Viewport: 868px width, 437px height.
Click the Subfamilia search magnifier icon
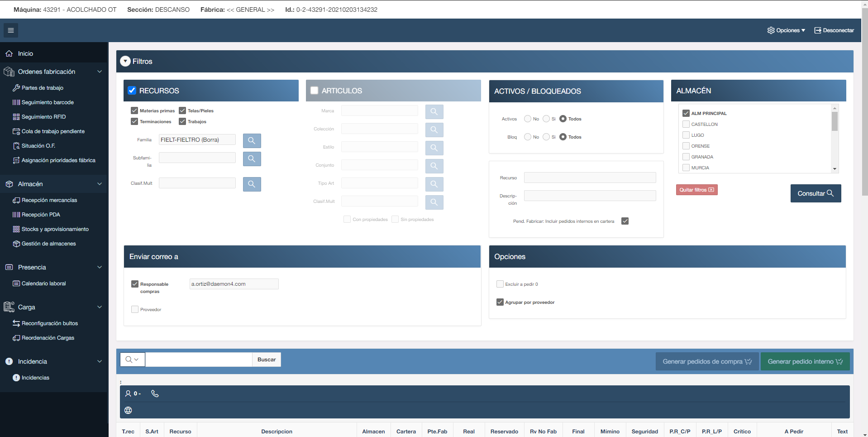tap(252, 158)
